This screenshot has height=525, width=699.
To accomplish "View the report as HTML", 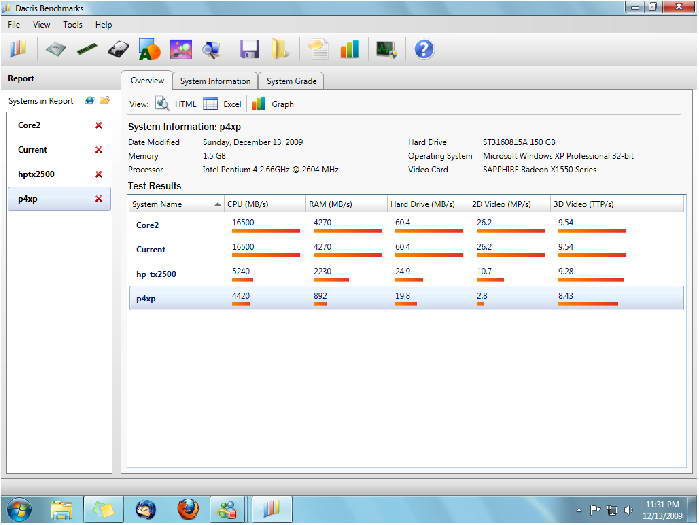I will [x=176, y=104].
